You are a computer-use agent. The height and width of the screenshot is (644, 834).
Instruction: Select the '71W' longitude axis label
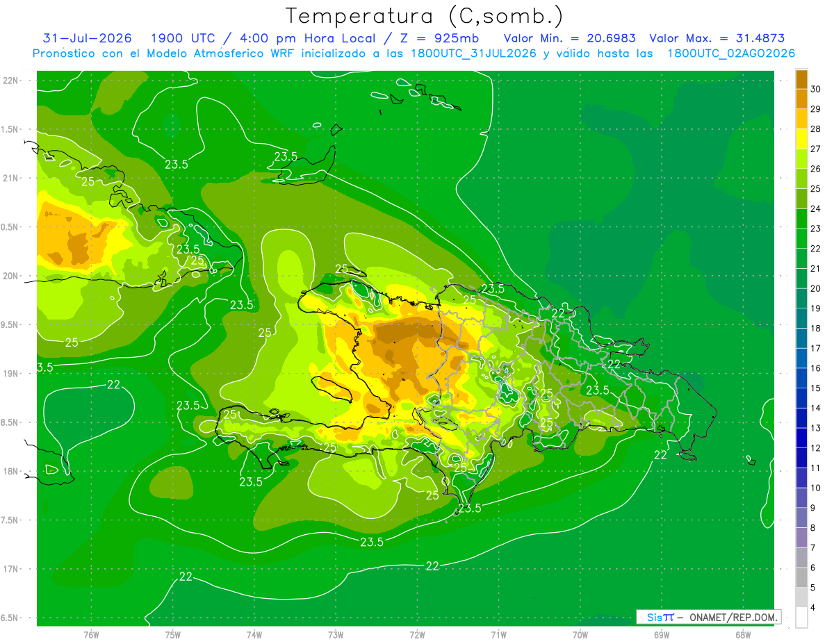[x=498, y=635]
